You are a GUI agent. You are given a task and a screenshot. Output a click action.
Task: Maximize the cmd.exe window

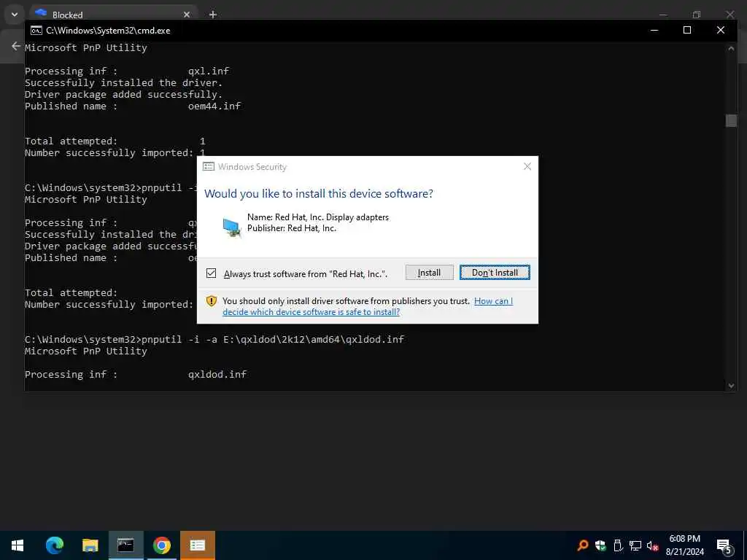(687, 31)
